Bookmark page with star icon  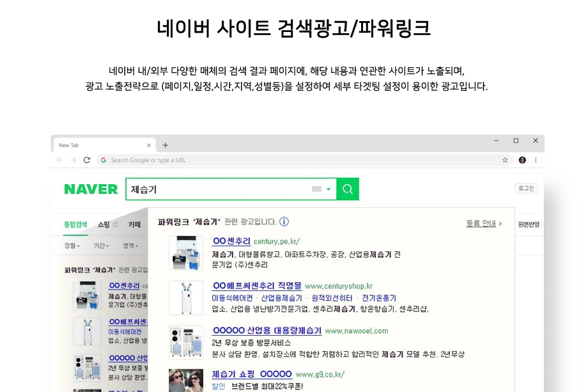pos(505,160)
